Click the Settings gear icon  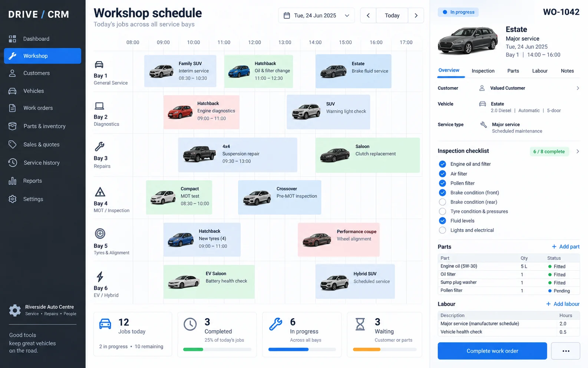point(13,199)
